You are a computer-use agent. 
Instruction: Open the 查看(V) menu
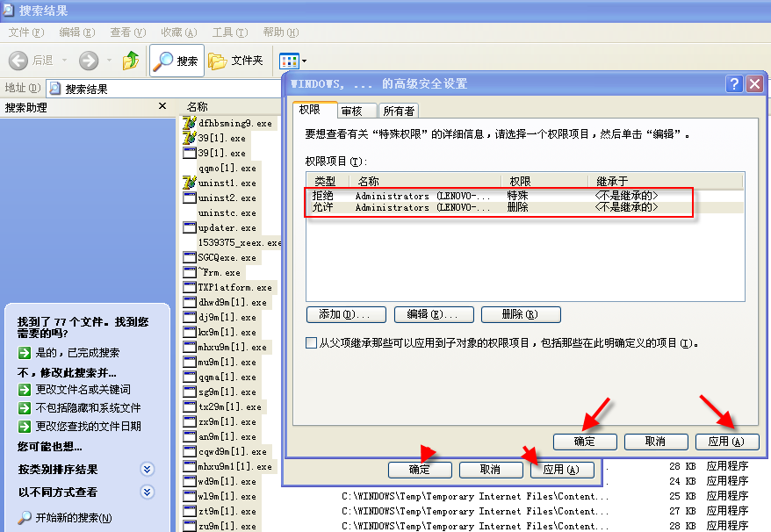pos(128,32)
